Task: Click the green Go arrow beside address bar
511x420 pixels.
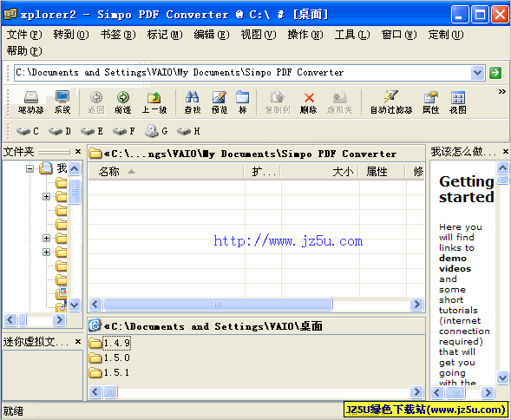Action: pyautogui.click(x=495, y=72)
